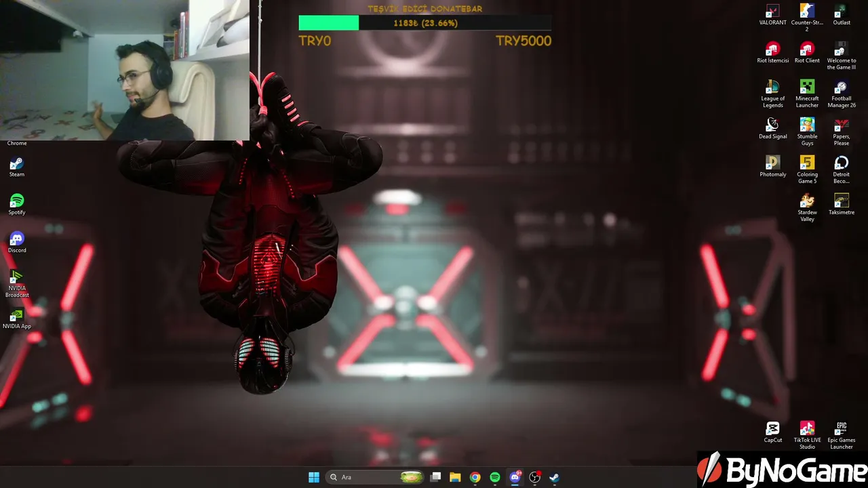868x488 pixels.
Task: Click the Photomaly desktop shortcut
Action: pyautogui.click(x=772, y=167)
